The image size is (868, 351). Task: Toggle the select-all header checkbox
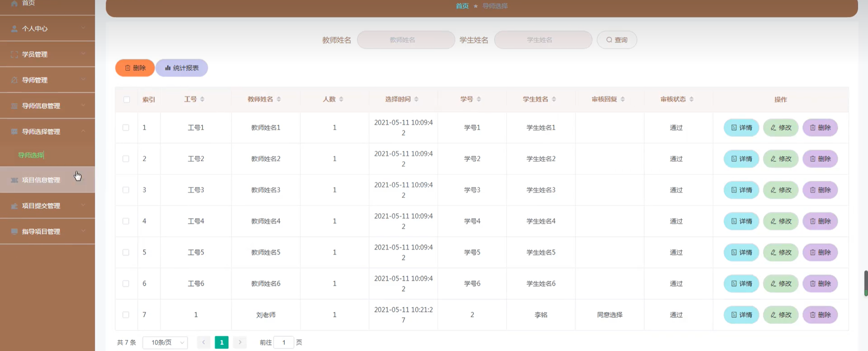[x=127, y=99]
